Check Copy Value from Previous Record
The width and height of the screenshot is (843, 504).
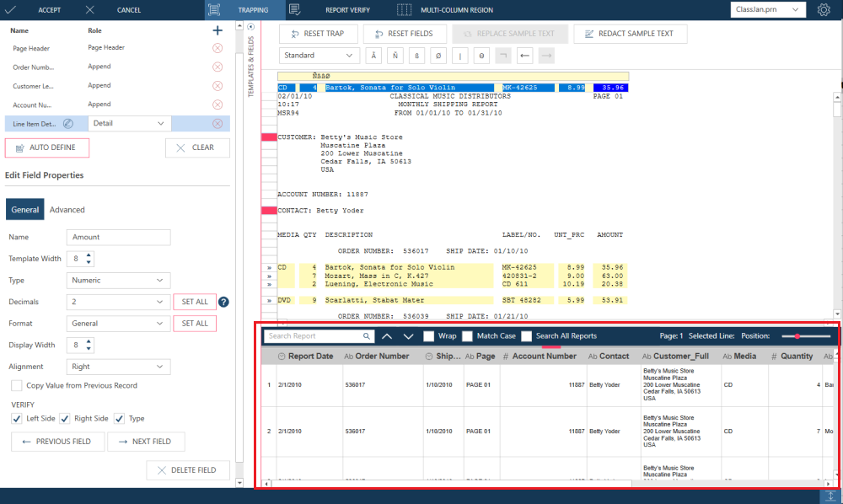coord(17,385)
